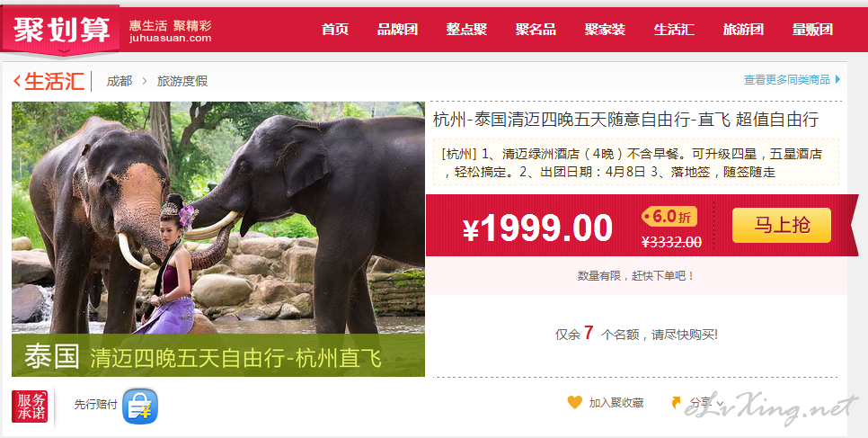The height and width of the screenshot is (438, 868).
Task: Open the 查看更多同类商品 link
Action: (x=786, y=80)
